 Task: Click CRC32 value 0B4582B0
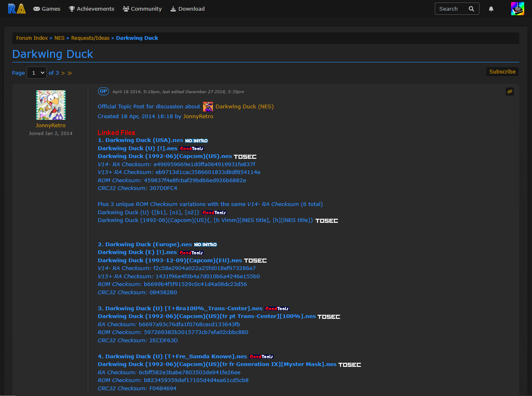[x=163, y=293]
